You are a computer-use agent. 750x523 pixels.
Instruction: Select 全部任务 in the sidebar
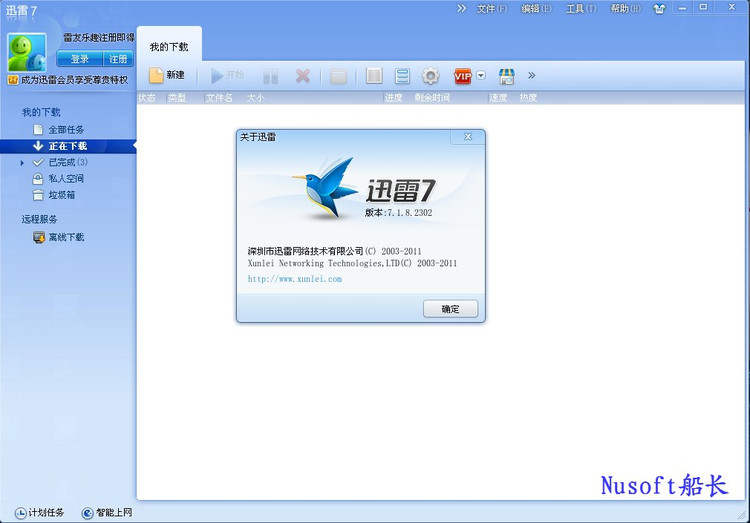66,130
